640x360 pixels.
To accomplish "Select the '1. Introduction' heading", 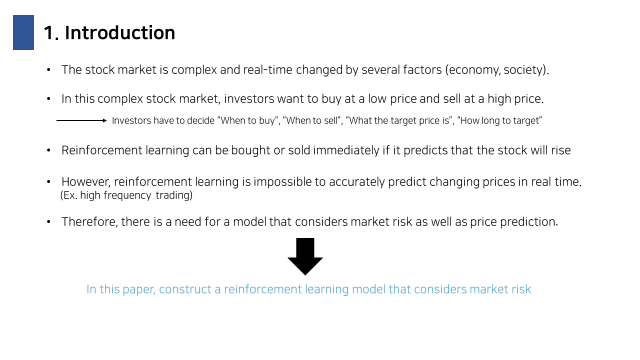I will coord(109,33).
